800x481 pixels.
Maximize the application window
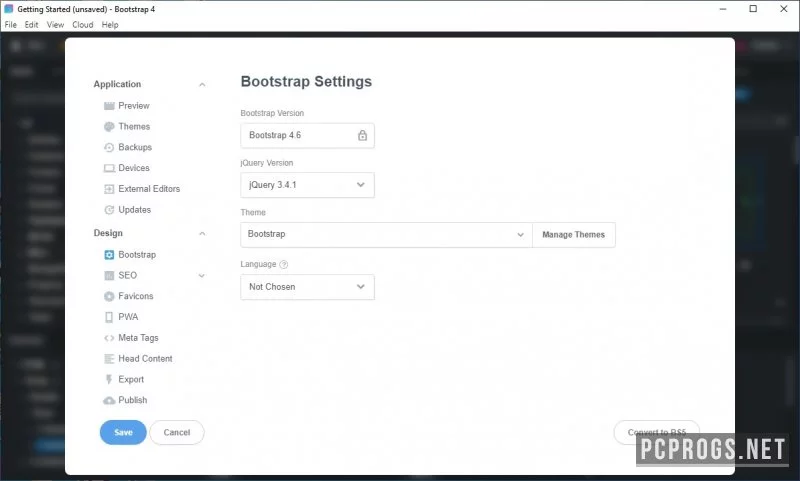click(x=753, y=9)
